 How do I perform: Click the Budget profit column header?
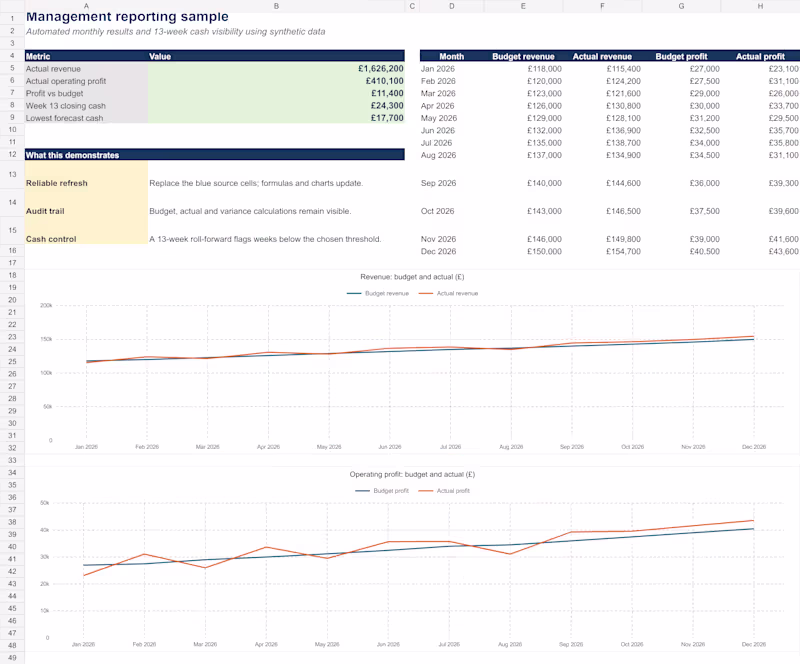681,56
